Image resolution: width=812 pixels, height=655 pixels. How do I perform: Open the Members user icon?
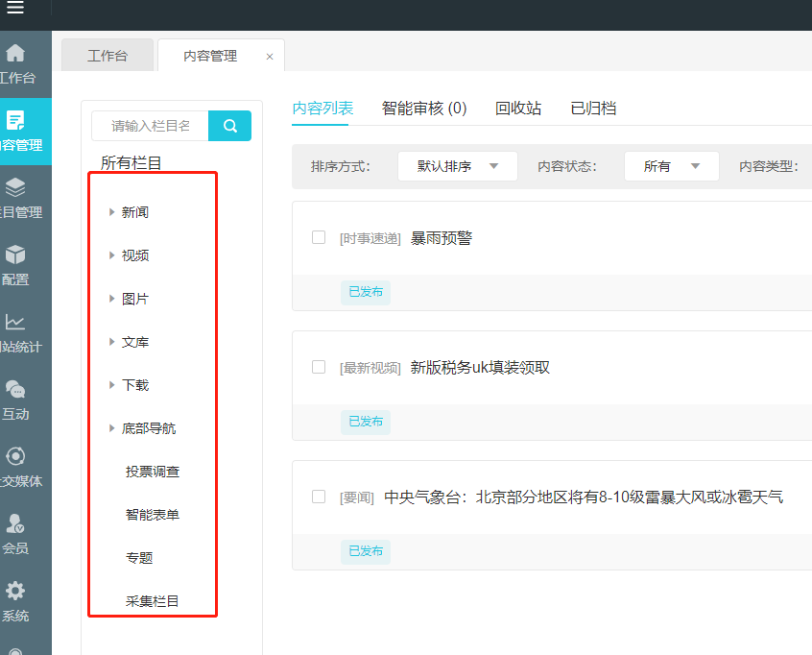click(x=15, y=524)
